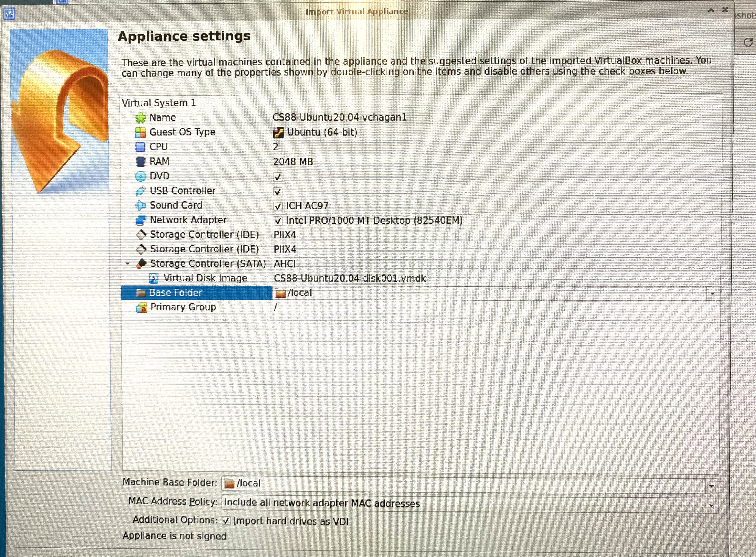Screen dimensions: 756x557
Task: Open the MAC Address Policy dropdown
Action: (x=711, y=505)
